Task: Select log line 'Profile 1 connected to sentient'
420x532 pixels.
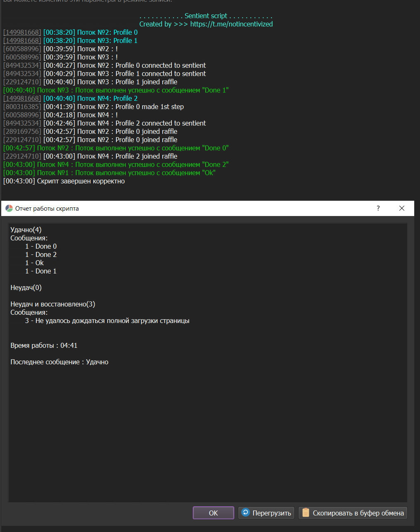Action: tap(104, 74)
